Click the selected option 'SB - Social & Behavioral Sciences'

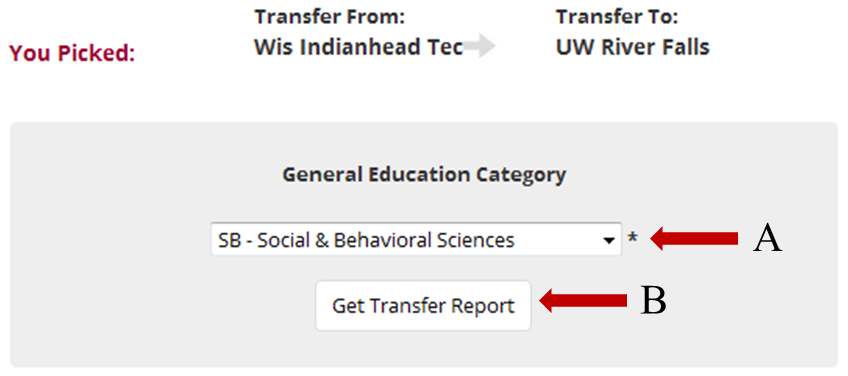coord(366,240)
